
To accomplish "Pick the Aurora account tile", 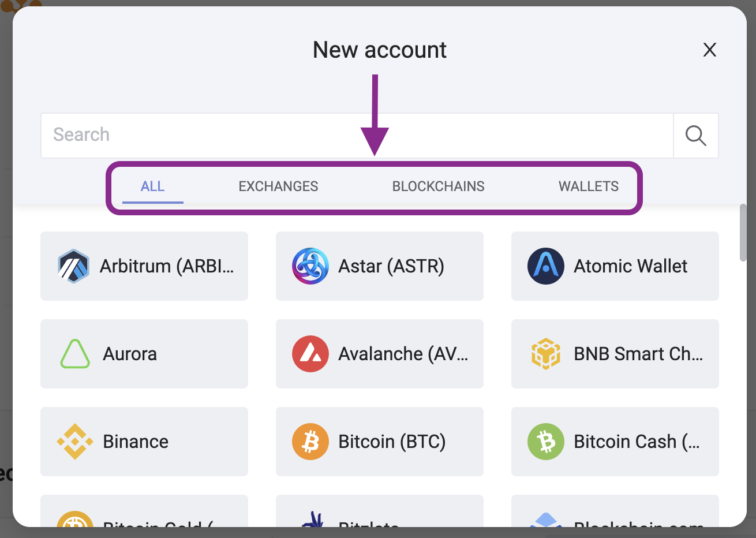I will [x=144, y=354].
